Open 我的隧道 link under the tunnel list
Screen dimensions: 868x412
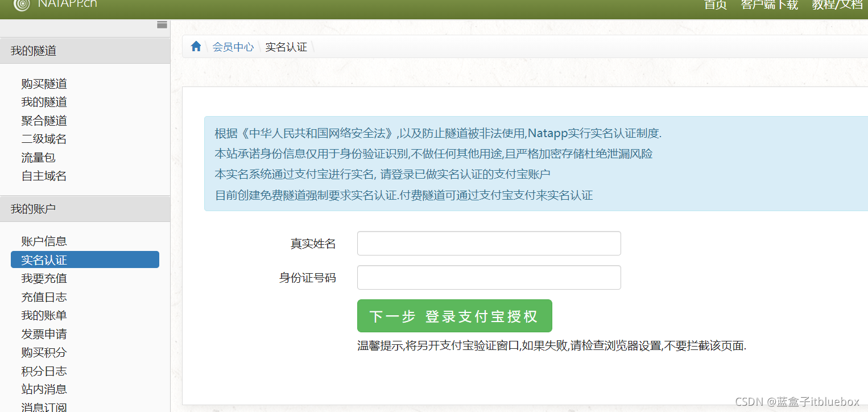44,102
